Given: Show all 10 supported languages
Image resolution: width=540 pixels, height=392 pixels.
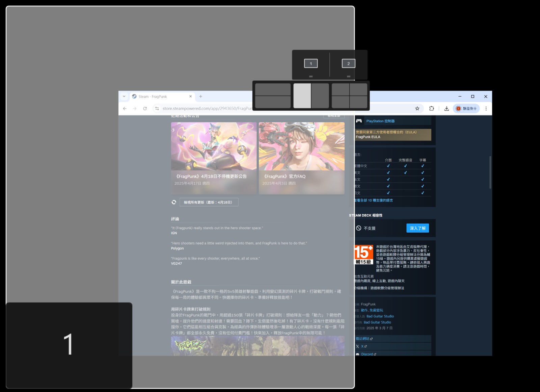Looking at the screenshot, I should click(373, 200).
